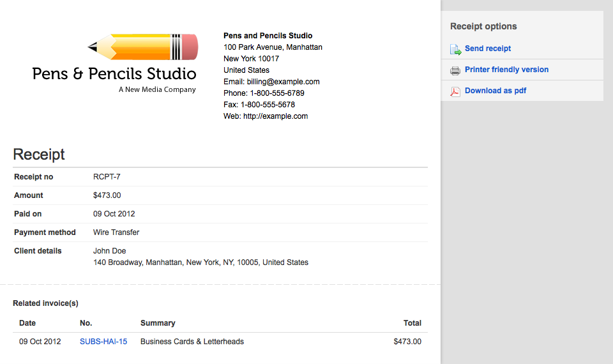Click the PDF file icon
This screenshot has height=364, width=613.
(455, 91)
